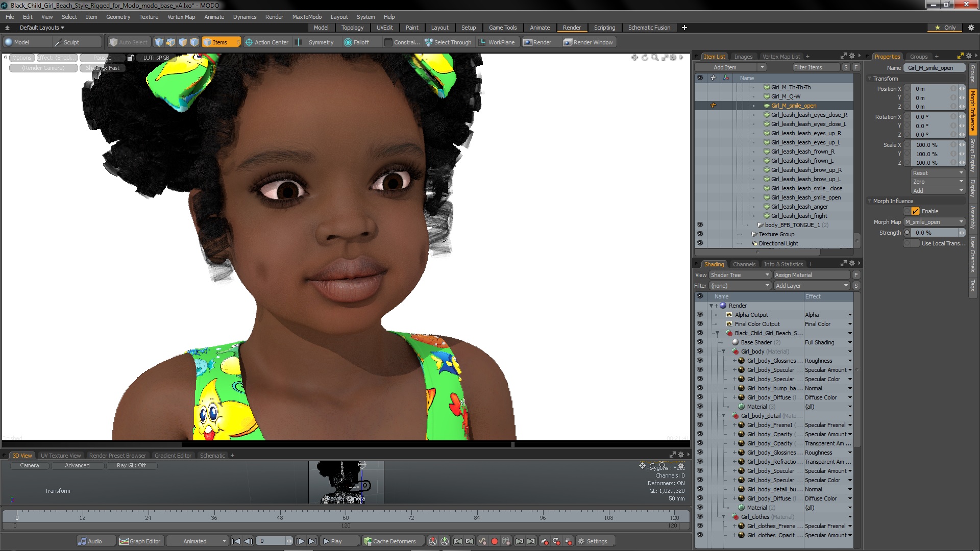Open the Geometry menu
Image resolution: width=980 pixels, height=551 pixels.
tap(118, 17)
